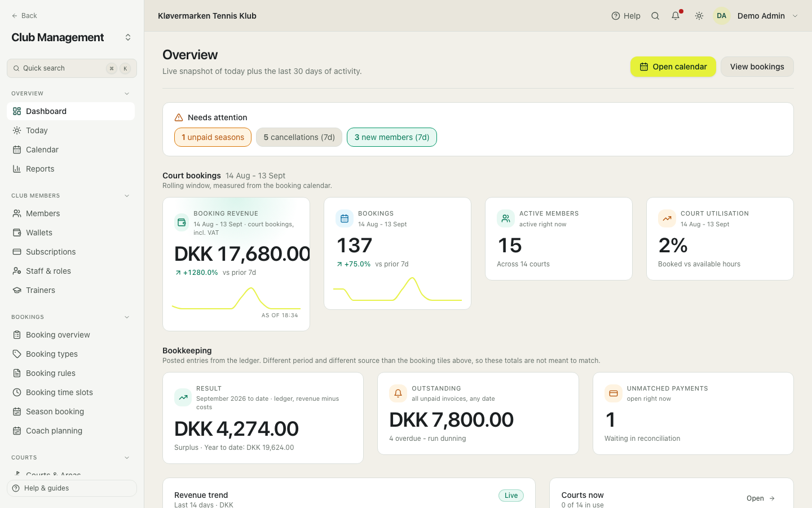
Task: Collapse the Overview sidebar section
Action: (127, 94)
